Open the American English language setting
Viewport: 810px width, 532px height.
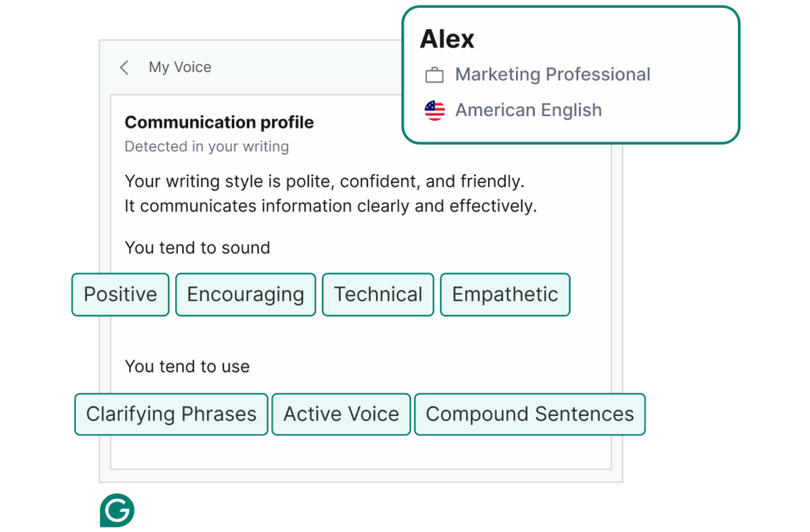[x=528, y=111]
